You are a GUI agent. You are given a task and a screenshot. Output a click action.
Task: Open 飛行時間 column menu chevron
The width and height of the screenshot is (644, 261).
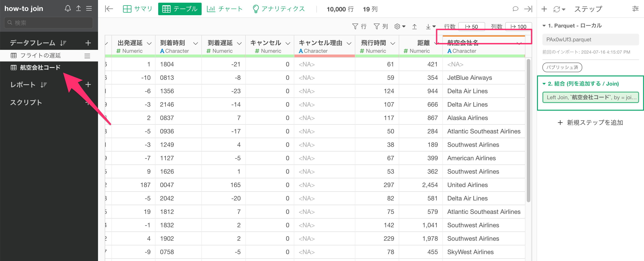coord(393,43)
